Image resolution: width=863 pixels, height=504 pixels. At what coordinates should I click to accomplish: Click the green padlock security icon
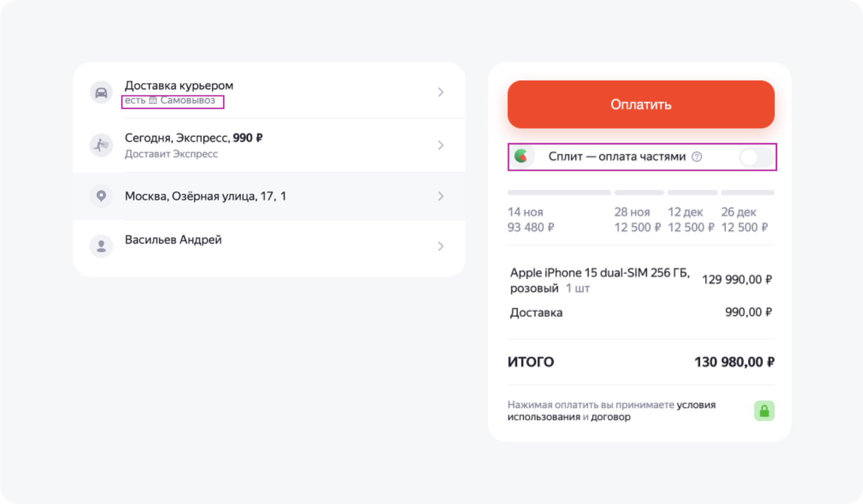764,411
